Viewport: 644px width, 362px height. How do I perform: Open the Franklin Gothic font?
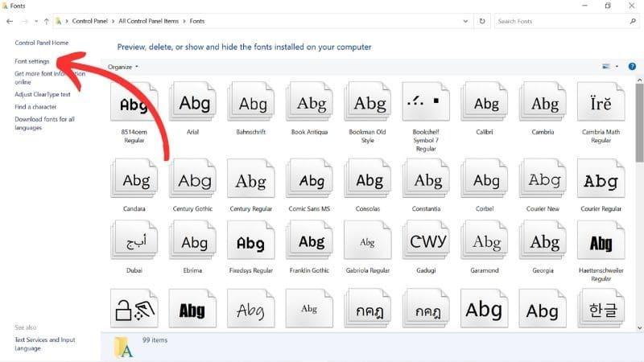coord(309,241)
